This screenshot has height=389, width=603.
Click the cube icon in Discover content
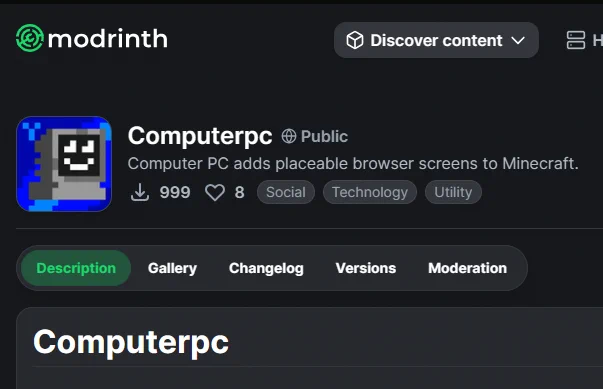[355, 40]
